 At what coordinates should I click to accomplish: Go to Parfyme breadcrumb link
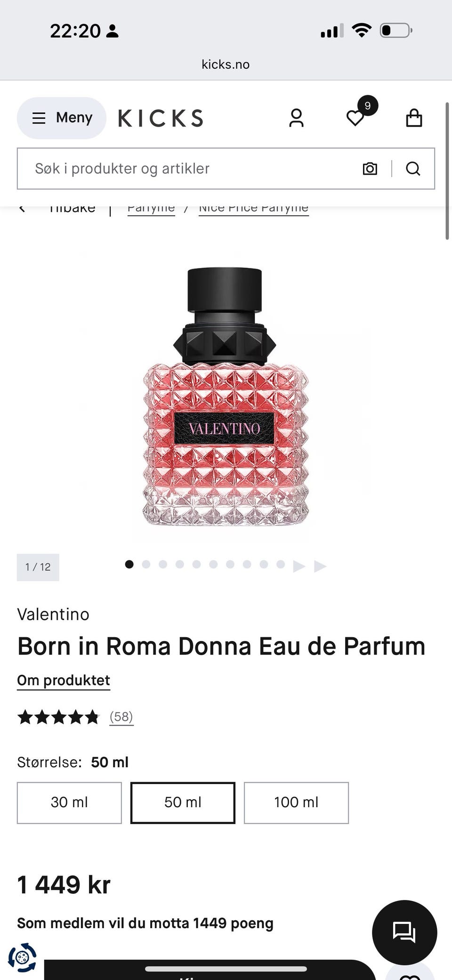click(151, 209)
